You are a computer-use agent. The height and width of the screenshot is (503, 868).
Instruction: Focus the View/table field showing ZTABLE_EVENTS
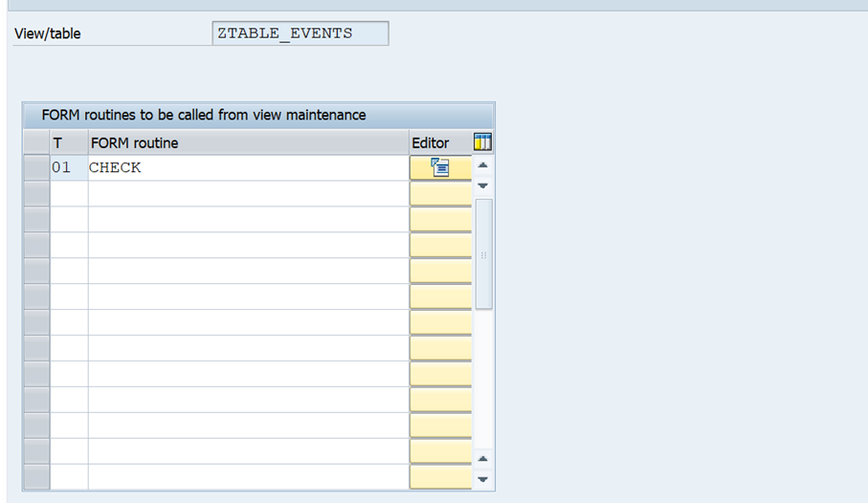pyautogui.click(x=300, y=33)
